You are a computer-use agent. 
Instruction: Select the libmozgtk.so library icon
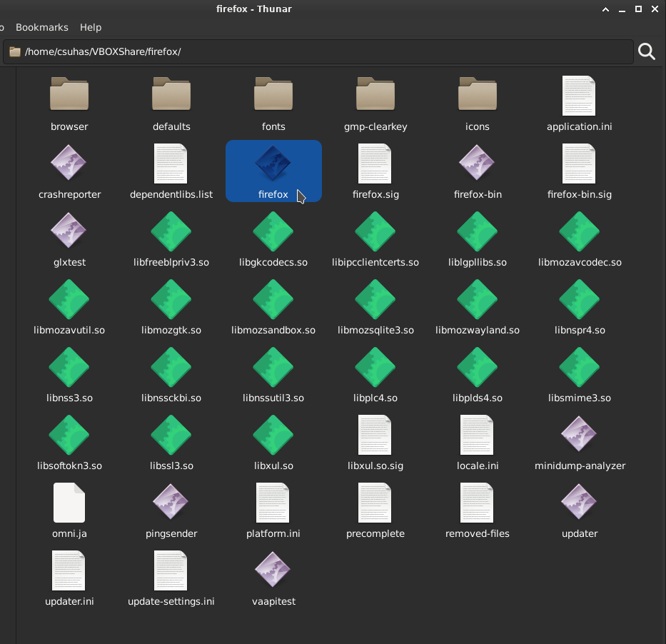click(171, 299)
